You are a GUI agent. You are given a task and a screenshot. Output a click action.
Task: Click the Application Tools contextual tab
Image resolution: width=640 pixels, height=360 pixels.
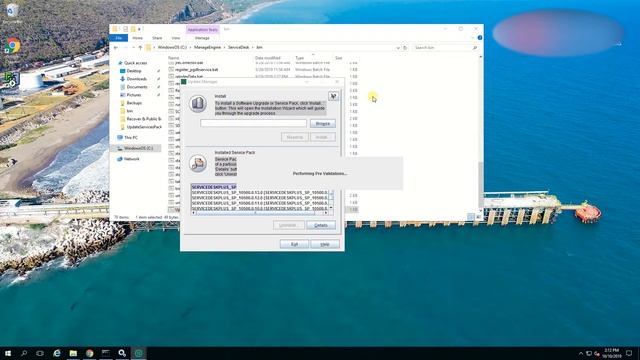click(x=202, y=30)
